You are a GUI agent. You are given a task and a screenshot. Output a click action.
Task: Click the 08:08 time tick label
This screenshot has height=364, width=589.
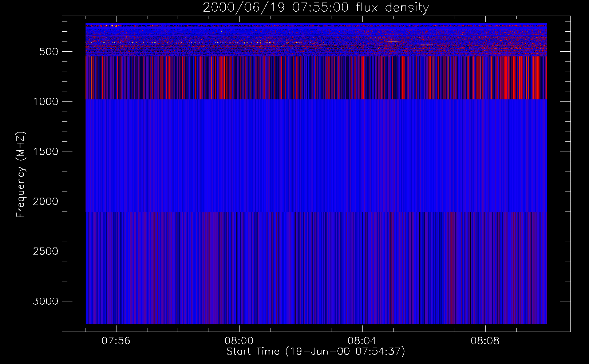point(485,341)
